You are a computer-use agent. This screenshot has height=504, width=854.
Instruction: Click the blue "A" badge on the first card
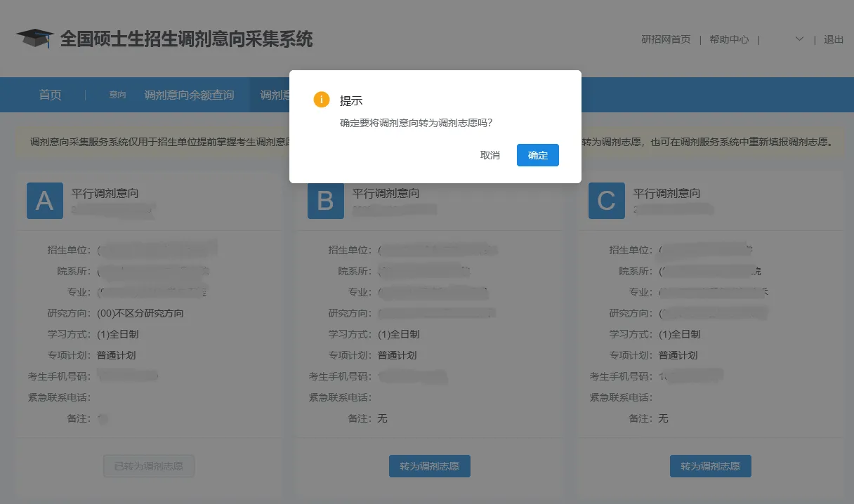[44, 201]
